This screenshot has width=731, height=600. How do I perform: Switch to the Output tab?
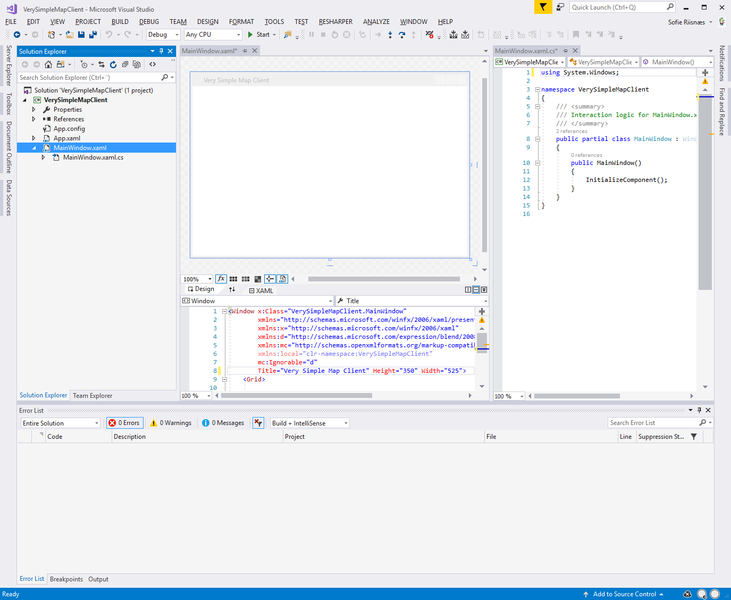click(x=98, y=579)
